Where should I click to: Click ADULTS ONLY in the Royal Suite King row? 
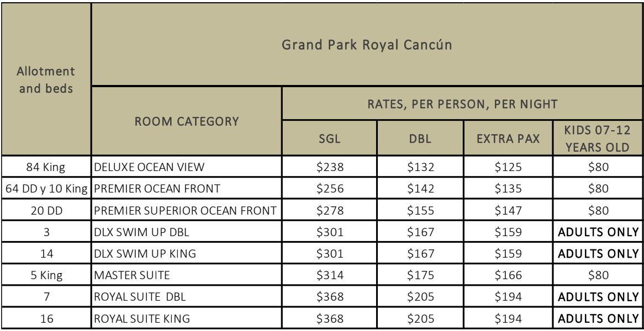click(598, 318)
